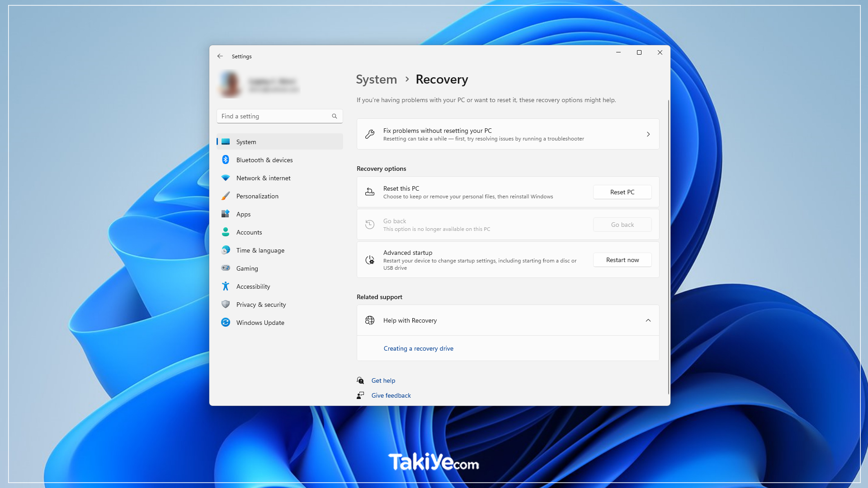The image size is (868, 488).
Task: Click the Reset this PC icon
Action: [x=370, y=192]
